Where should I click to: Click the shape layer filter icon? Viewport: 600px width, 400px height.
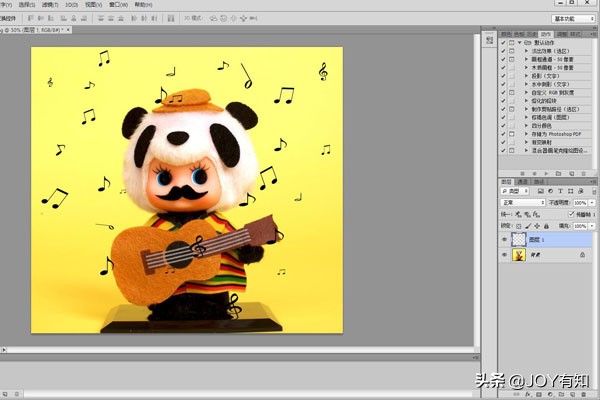pyautogui.click(x=571, y=191)
